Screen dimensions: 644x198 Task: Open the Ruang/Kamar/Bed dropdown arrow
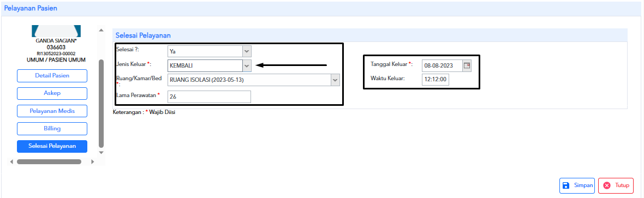coord(335,80)
